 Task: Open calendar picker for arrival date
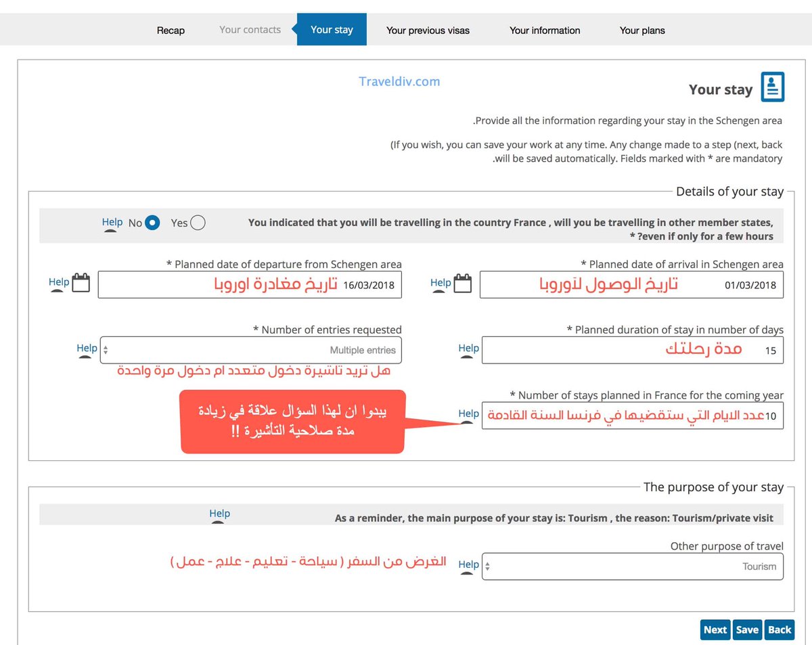pyautogui.click(x=463, y=282)
